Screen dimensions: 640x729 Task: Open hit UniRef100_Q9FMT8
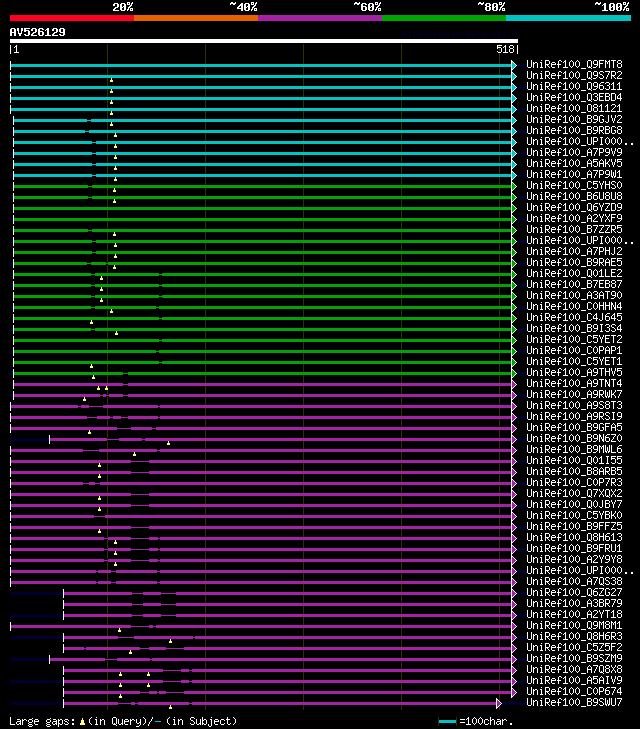(574, 64)
